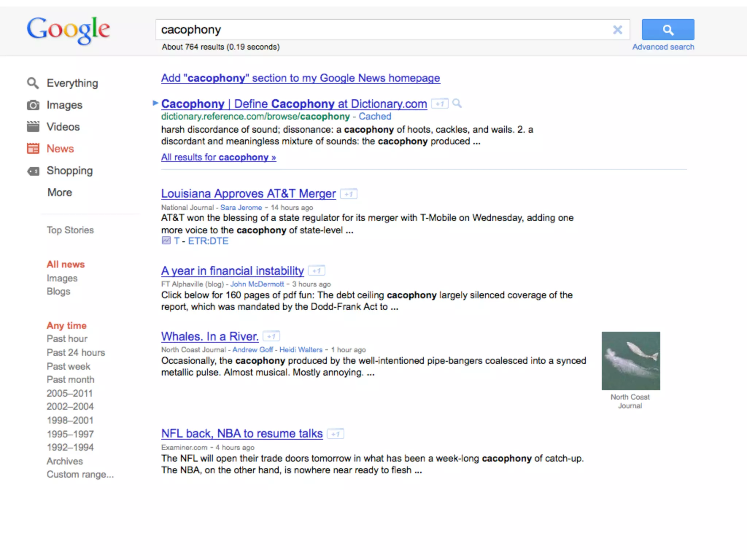Toggle +1 on NFL back, NBA article
The image size is (747, 560).
tap(335, 434)
